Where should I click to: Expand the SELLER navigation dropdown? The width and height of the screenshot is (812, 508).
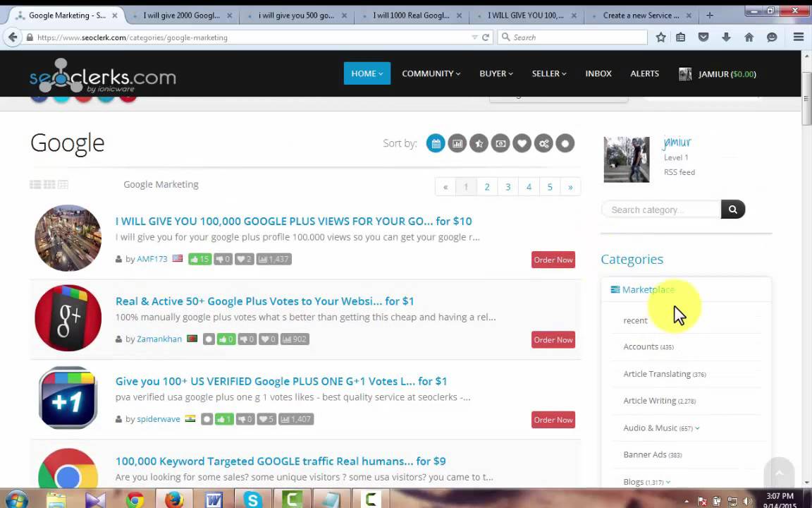coord(549,73)
